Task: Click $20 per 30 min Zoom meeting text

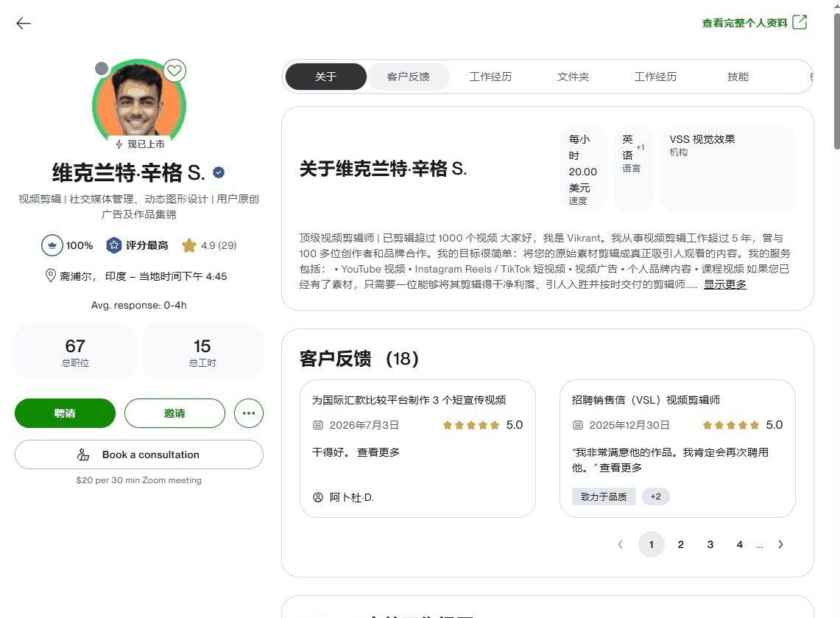Action: click(138, 480)
